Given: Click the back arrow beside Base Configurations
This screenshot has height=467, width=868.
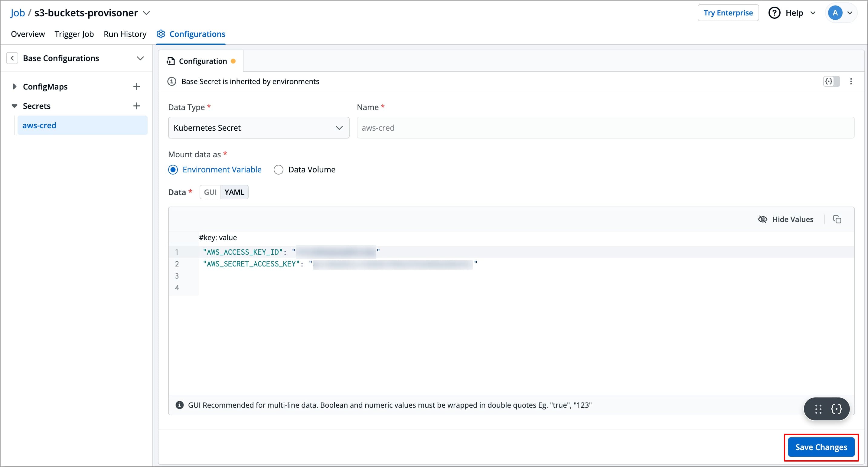Looking at the screenshot, I should (x=12, y=58).
